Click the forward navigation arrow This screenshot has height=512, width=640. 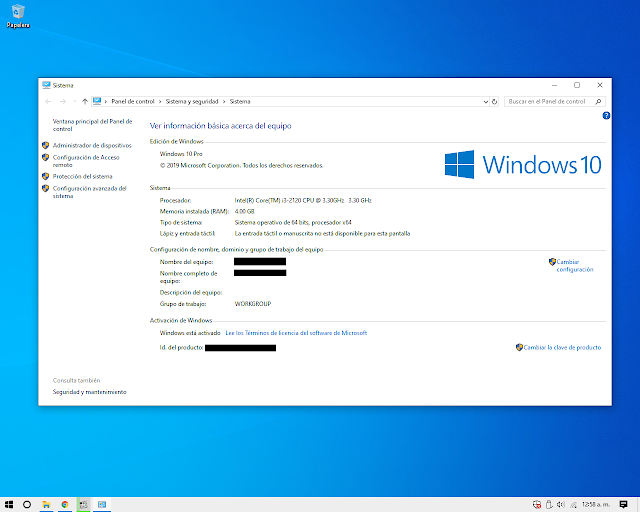click(62, 101)
